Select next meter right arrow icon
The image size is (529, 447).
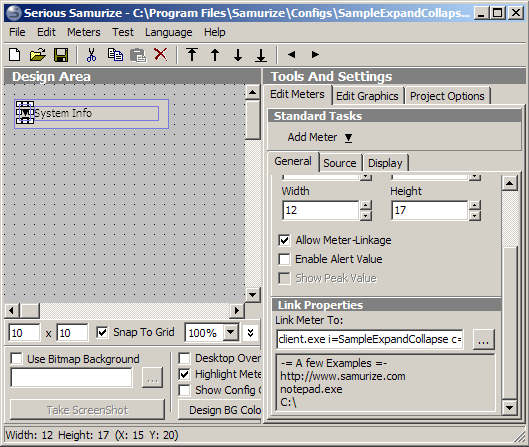coord(315,54)
